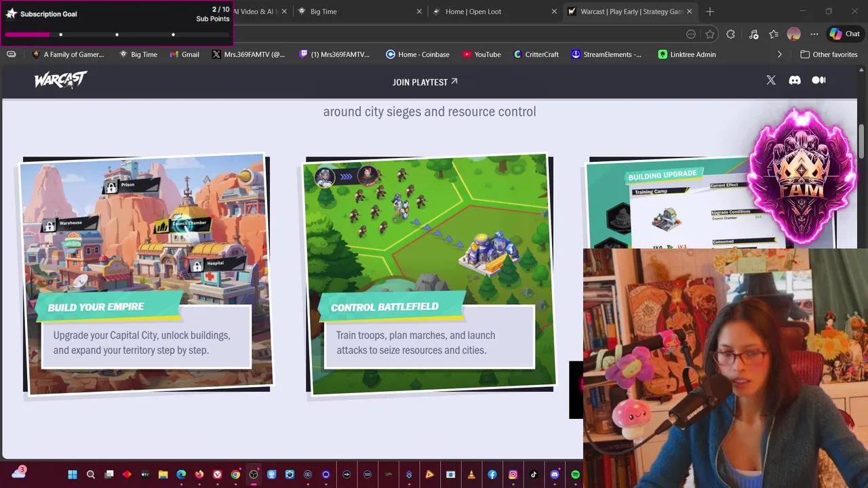Expand the Other favorites folder
This screenshot has width=868, height=488.
point(829,54)
